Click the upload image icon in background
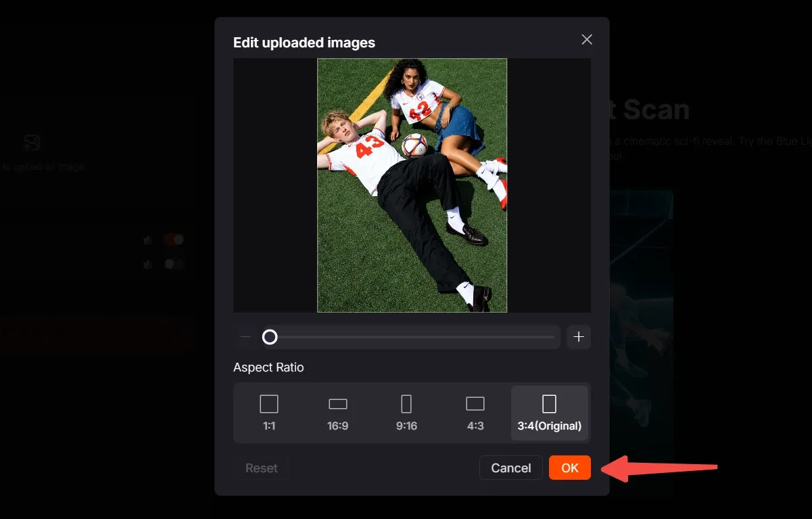 [32, 143]
